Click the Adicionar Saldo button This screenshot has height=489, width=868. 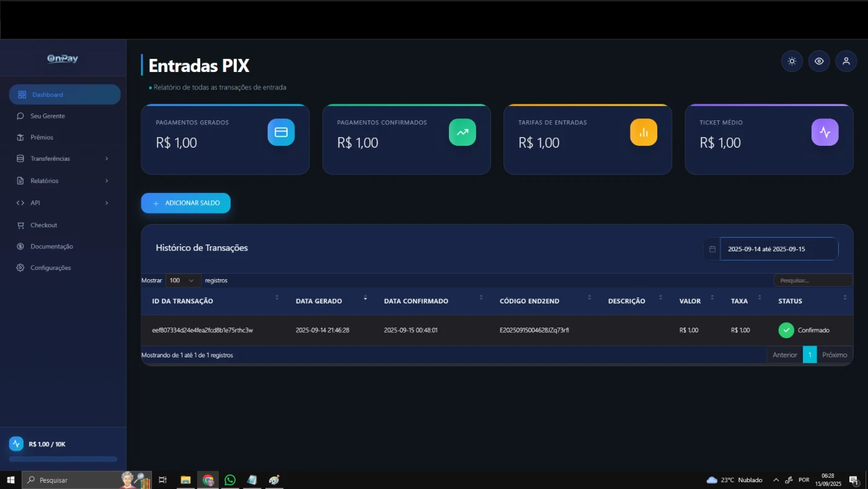[x=185, y=203]
